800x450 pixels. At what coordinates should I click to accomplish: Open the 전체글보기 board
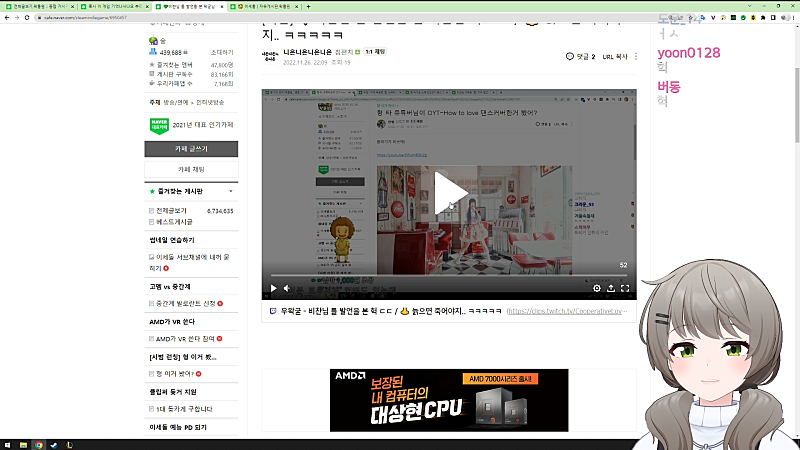171,211
